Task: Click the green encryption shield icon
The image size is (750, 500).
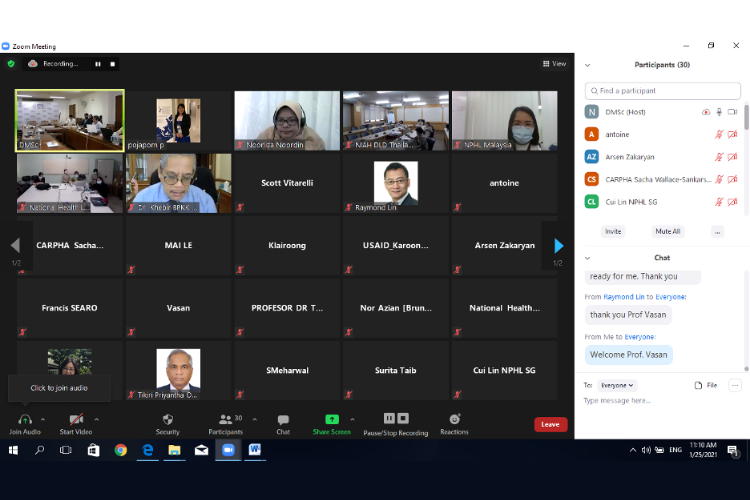Action: pyautogui.click(x=11, y=63)
